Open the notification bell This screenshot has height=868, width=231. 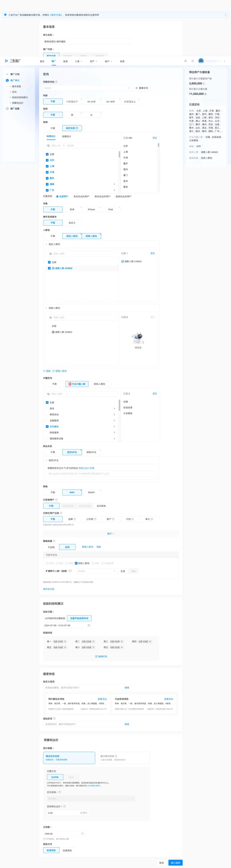(x=185, y=61)
